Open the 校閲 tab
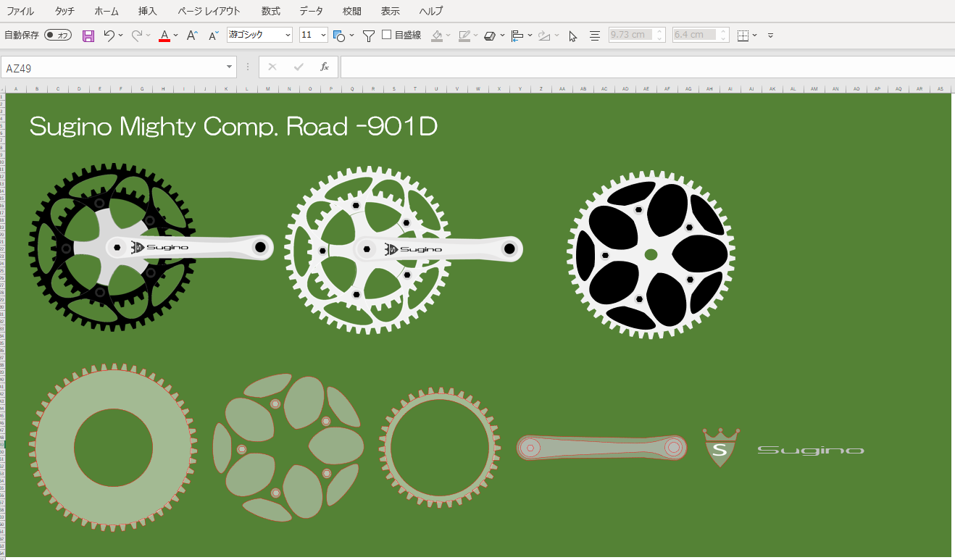The width and height of the screenshot is (955, 560). pyautogui.click(x=352, y=12)
